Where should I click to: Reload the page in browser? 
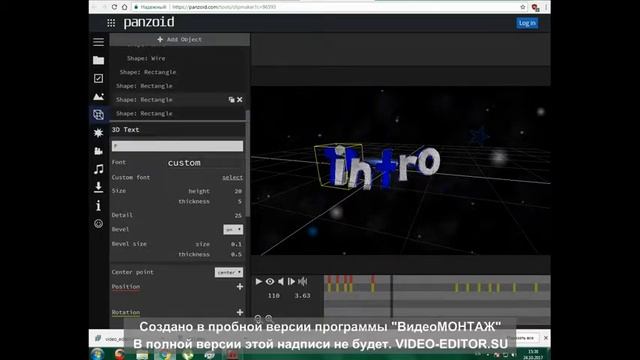114,7
